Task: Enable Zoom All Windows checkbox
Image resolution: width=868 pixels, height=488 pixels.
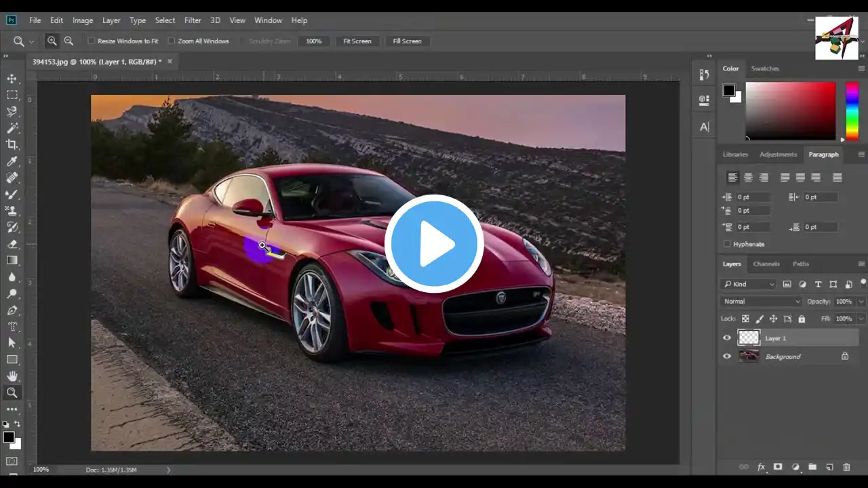Action: (172, 41)
